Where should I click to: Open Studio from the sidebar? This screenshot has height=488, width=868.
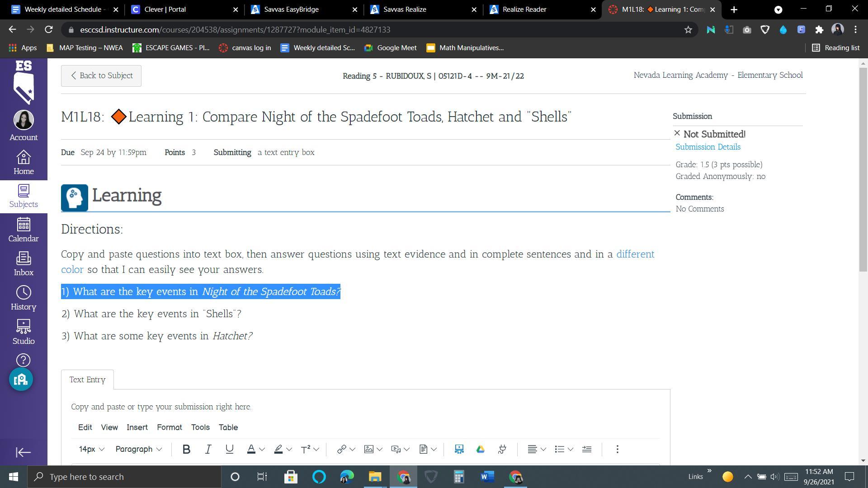coord(24,332)
